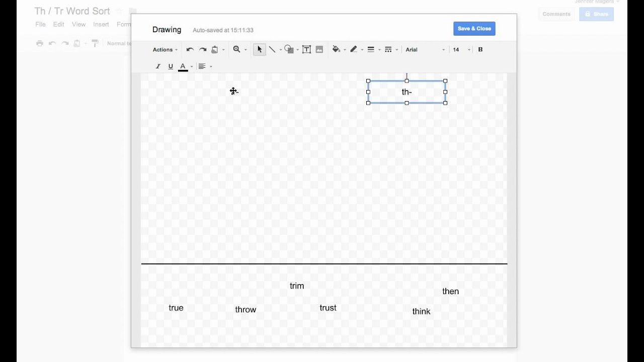The width and height of the screenshot is (644, 362).
Task: Choose the Select arrow tool
Action: point(260,49)
